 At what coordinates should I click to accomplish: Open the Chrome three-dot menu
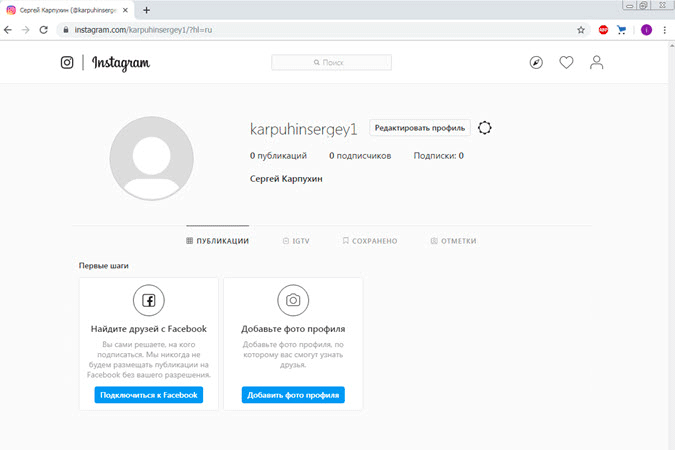(665, 30)
